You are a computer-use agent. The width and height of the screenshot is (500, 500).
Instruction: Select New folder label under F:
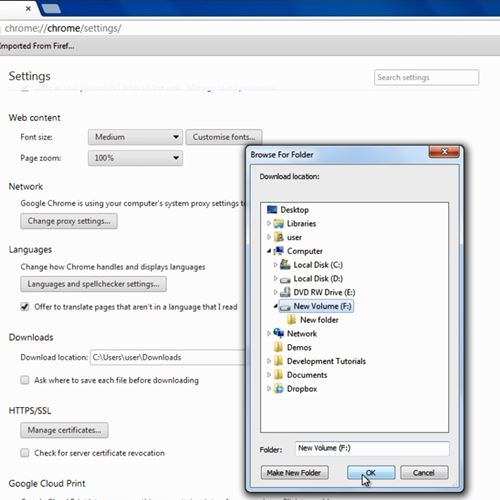319,320
